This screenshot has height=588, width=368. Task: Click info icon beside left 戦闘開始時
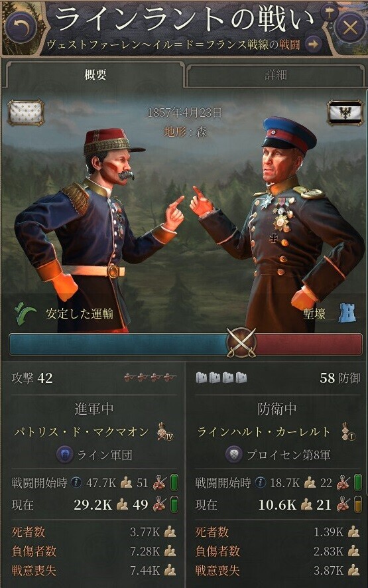click(x=76, y=482)
